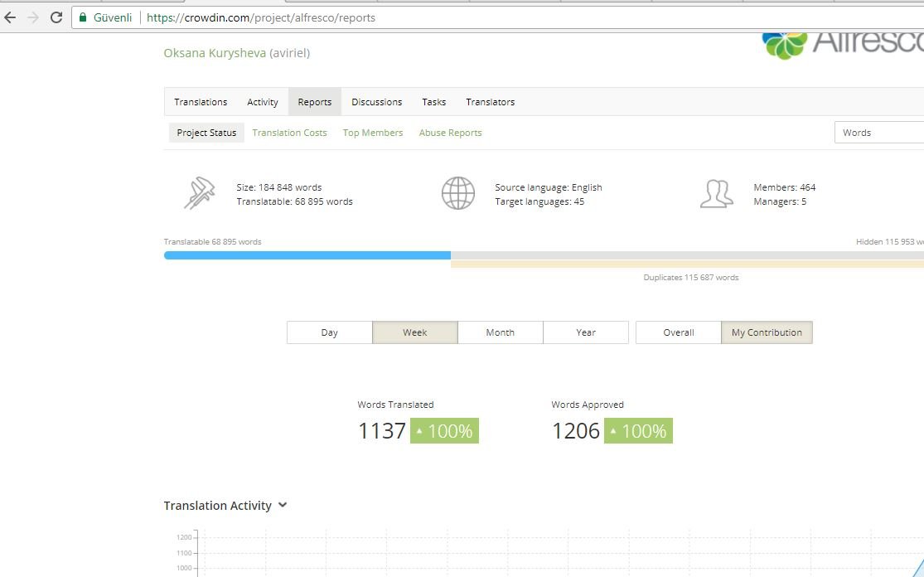924x577 pixels.
Task: Select the My Contribution view
Action: click(x=767, y=332)
